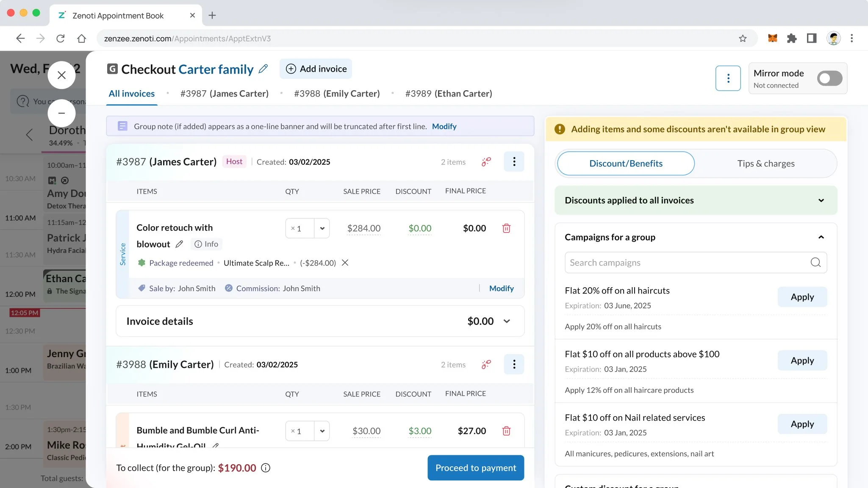Screen dimensions: 868x488
Task: Toggle Mirror mode switch
Action: pyautogui.click(x=829, y=78)
